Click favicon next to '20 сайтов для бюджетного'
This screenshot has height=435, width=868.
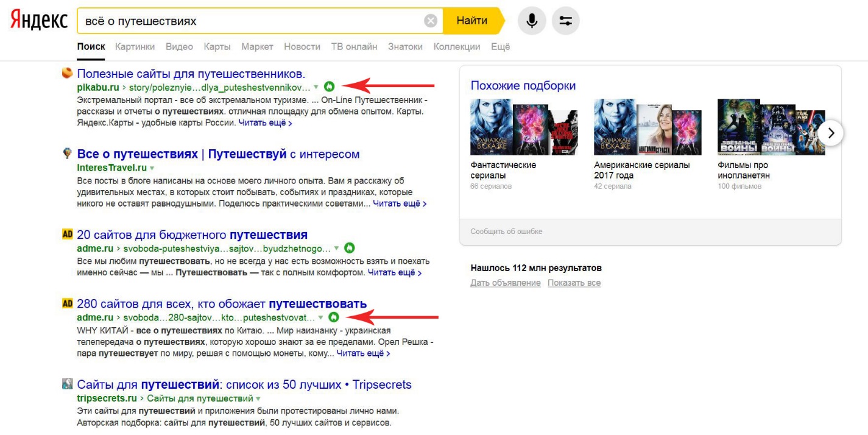68,234
